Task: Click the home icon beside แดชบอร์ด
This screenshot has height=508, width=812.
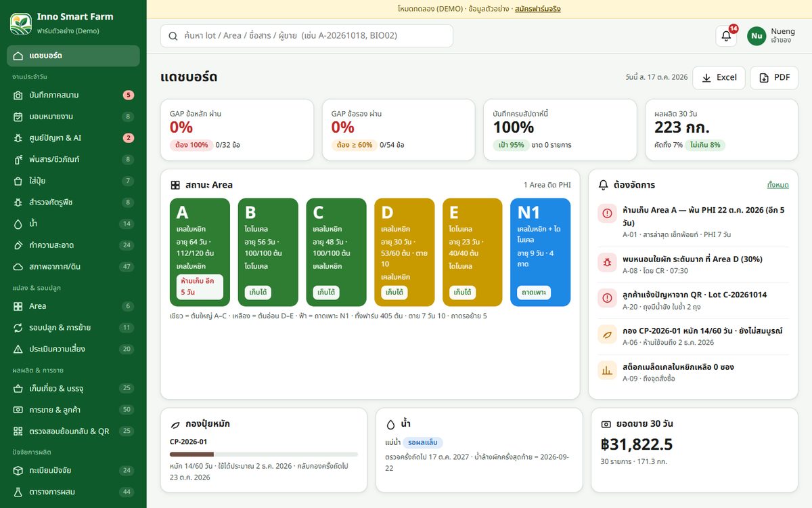Action: click(x=18, y=56)
